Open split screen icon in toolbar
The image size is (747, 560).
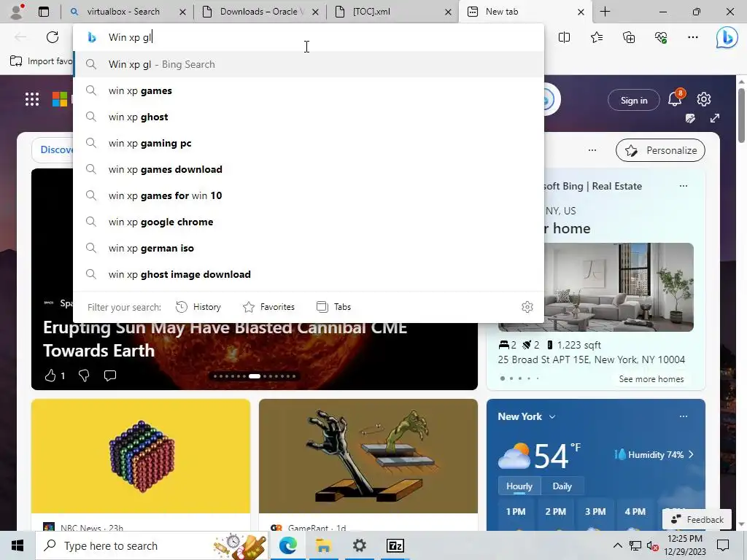(564, 37)
